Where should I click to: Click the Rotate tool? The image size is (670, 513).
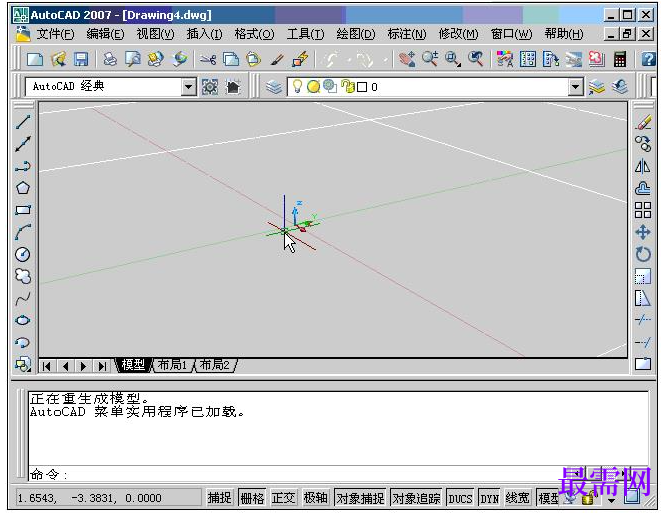(643, 255)
